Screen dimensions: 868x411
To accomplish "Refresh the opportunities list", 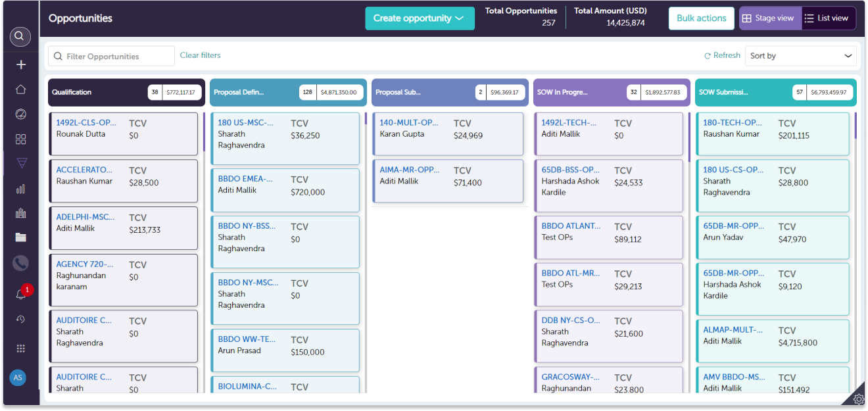I will [x=722, y=56].
